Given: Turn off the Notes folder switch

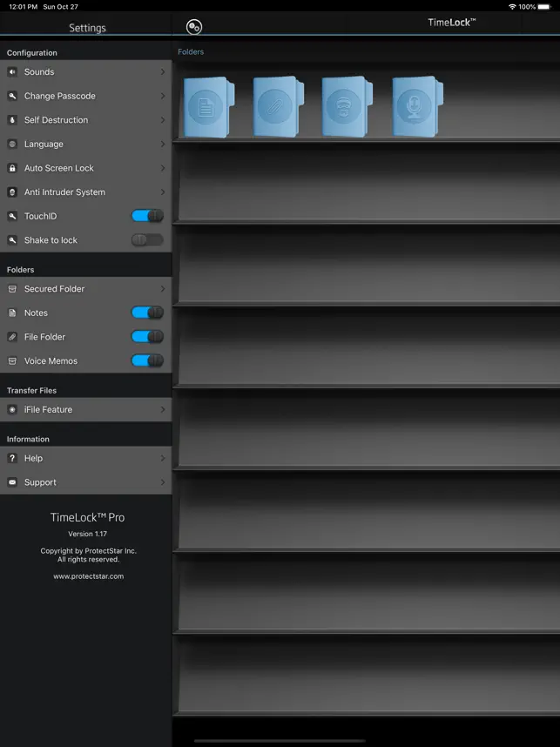Looking at the screenshot, I should [147, 313].
